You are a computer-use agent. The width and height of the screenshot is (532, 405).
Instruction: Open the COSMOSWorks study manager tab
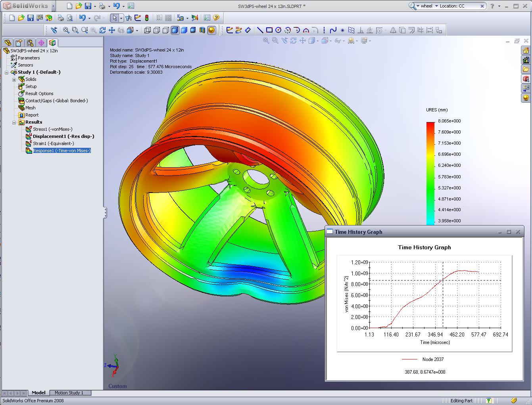coord(52,42)
